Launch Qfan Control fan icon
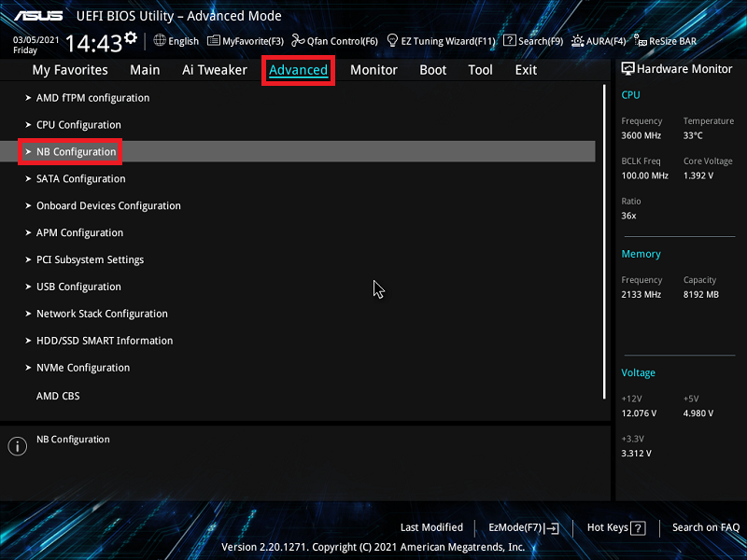 click(298, 41)
